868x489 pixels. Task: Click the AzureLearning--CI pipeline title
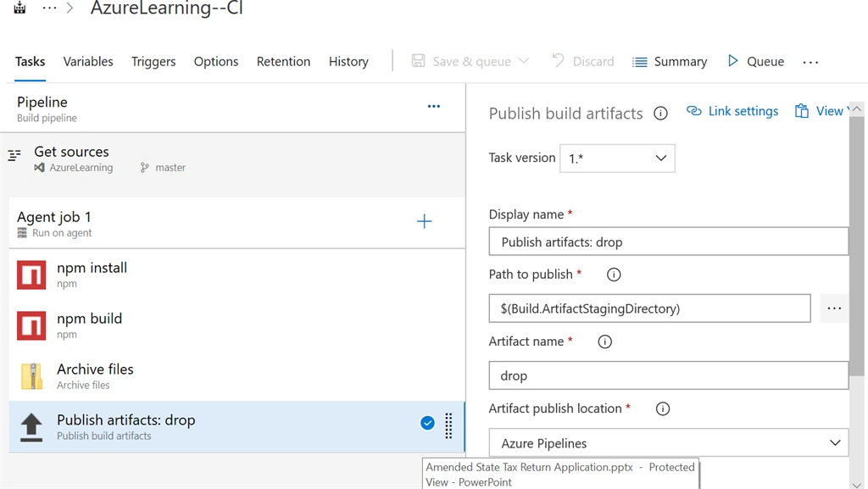click(x=167, y=8)
